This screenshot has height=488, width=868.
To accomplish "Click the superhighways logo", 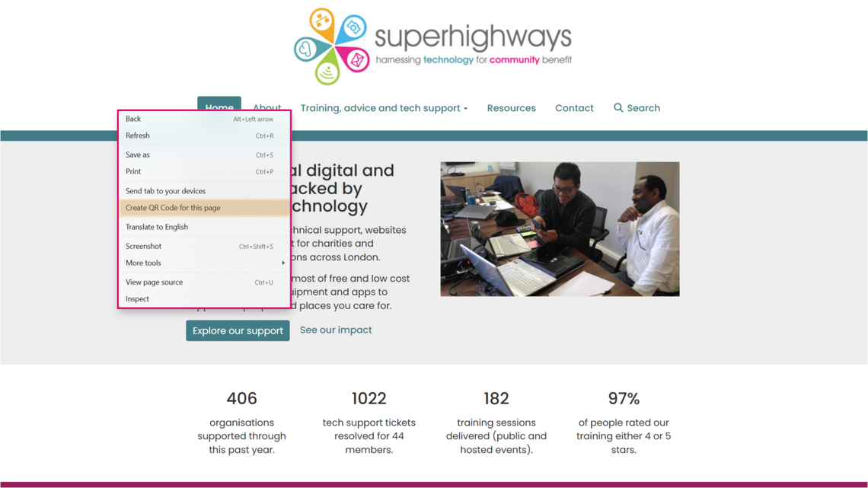I will pos(432,46).
